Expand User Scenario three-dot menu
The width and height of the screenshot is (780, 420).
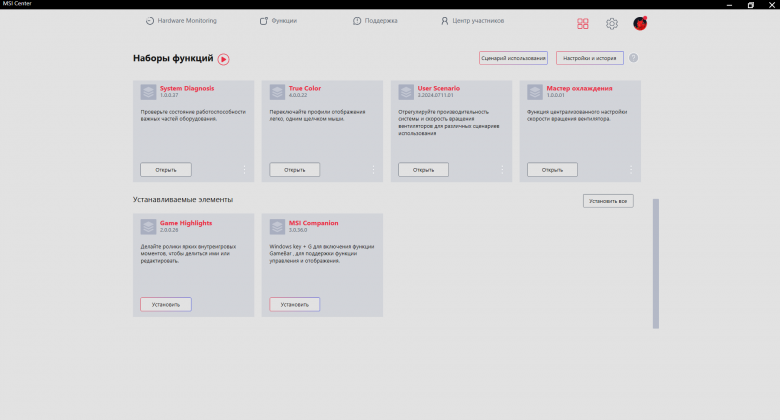(502, 170)
